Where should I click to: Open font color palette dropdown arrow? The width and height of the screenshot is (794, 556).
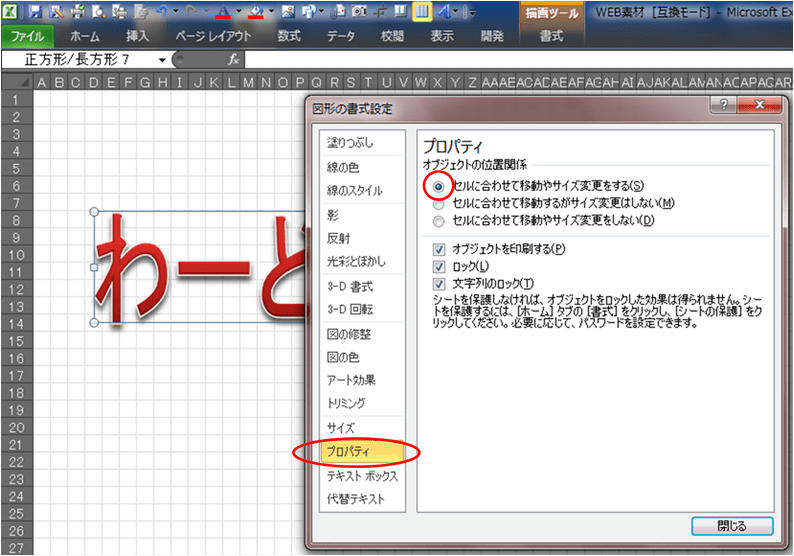pyautogui.click(x=239, y=11)
